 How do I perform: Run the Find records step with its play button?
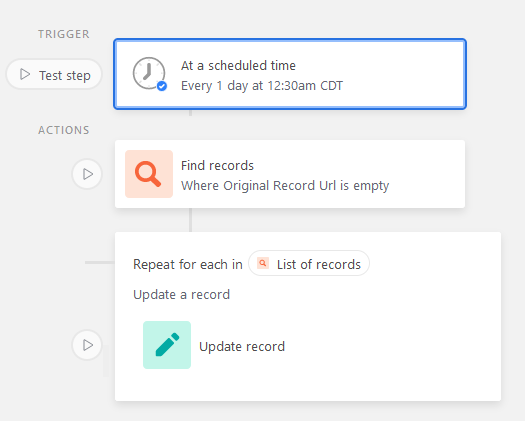point(87,174)
